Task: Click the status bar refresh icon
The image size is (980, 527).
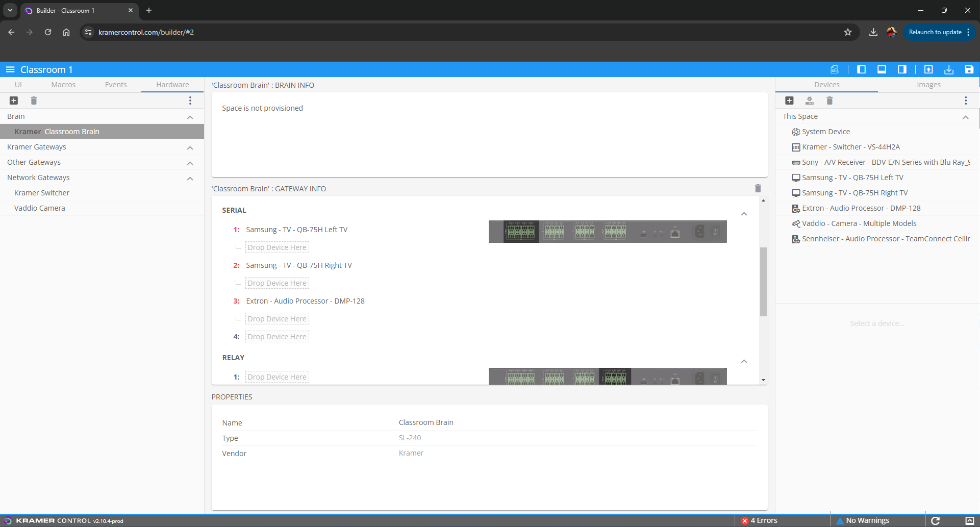Action: point(936,520)
